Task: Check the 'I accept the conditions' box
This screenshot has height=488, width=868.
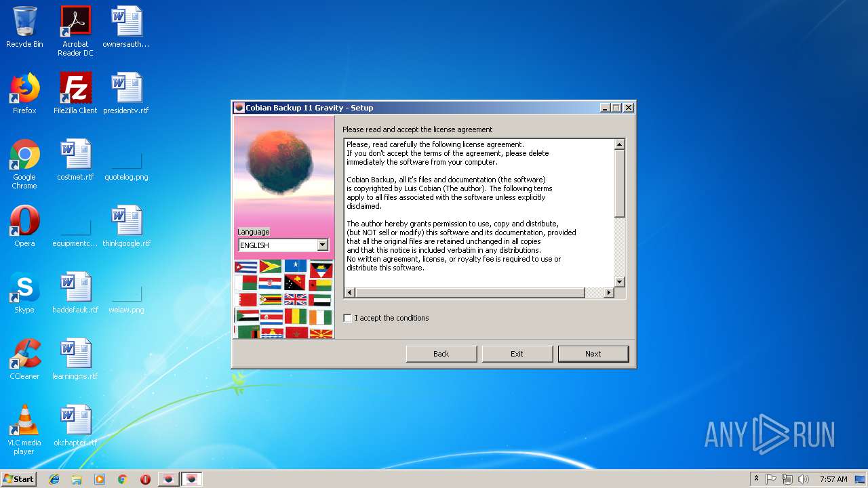Action: (x=348, y=318)
